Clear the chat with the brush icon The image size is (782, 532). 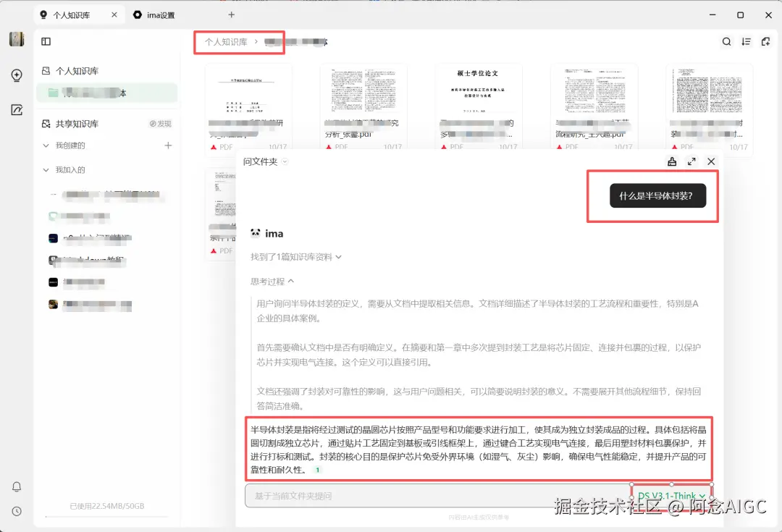click(x=672, y=161)
